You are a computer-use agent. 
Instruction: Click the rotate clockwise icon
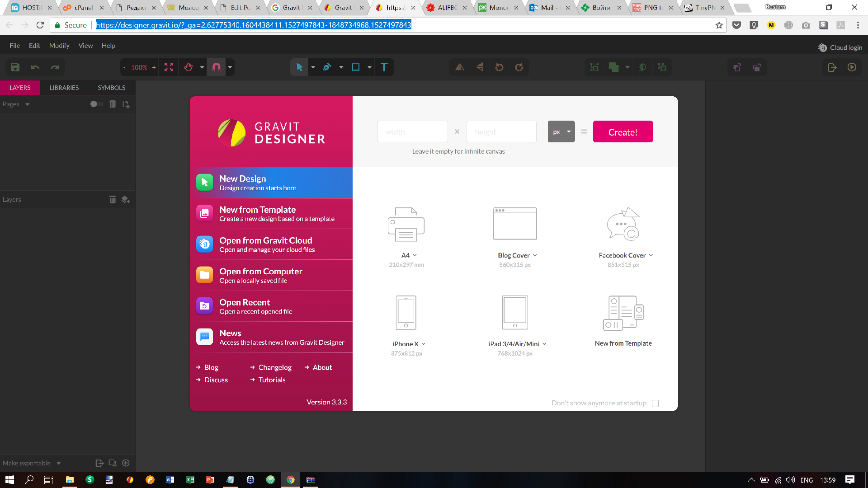point(519,67)
